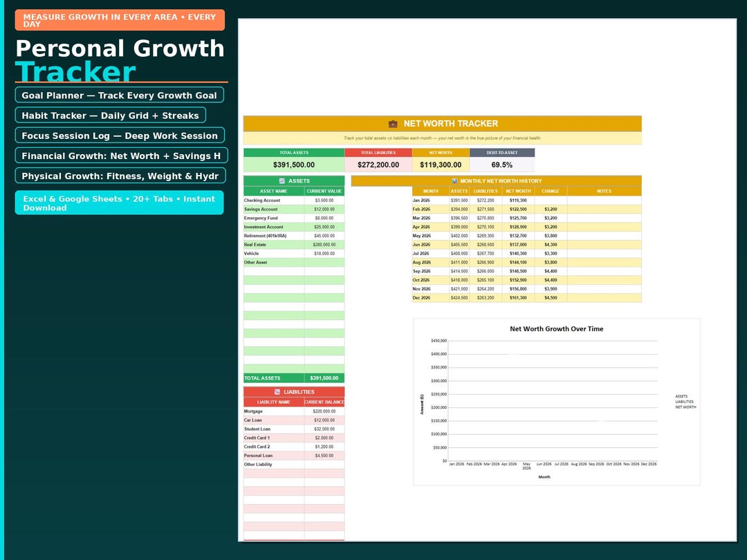Select the Checking Account asset row
Screen dimensions: 747x560
click(x=294, y=200)
